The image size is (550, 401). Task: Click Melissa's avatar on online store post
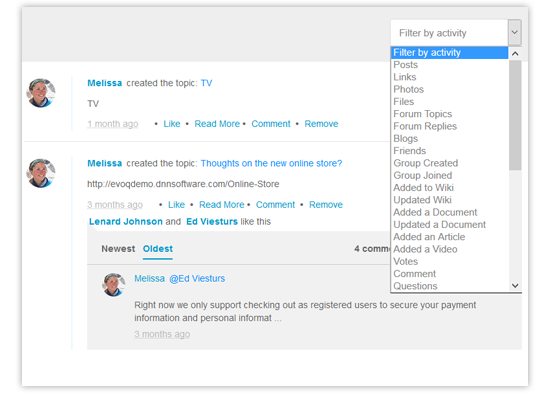click(41, 173)
